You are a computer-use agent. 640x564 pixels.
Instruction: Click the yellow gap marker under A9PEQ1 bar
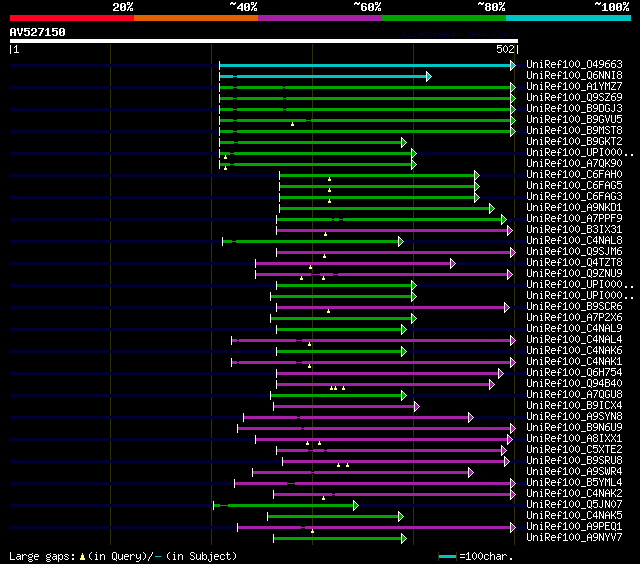312,531
